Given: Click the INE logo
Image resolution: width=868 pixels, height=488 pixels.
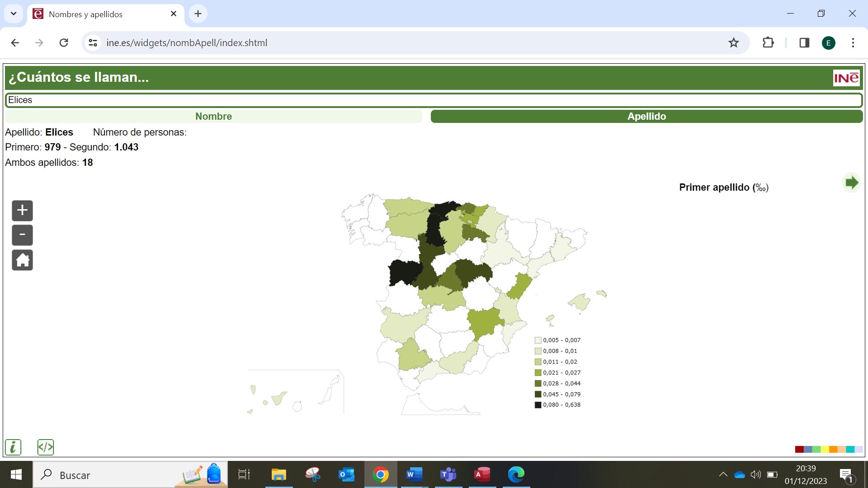Looking at the screenshot, I should pos(846,78).
